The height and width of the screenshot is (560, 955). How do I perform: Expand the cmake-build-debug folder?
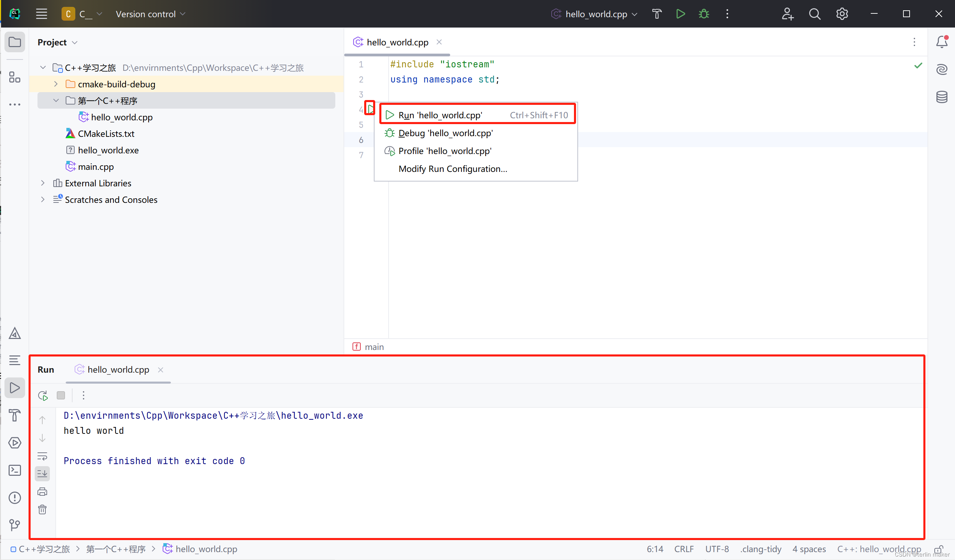(x=56, y=84)
